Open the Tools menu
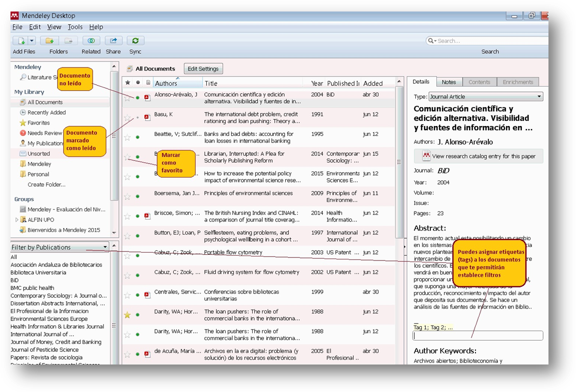This screenshot has width=576, height=392. (x=75, y=27)
